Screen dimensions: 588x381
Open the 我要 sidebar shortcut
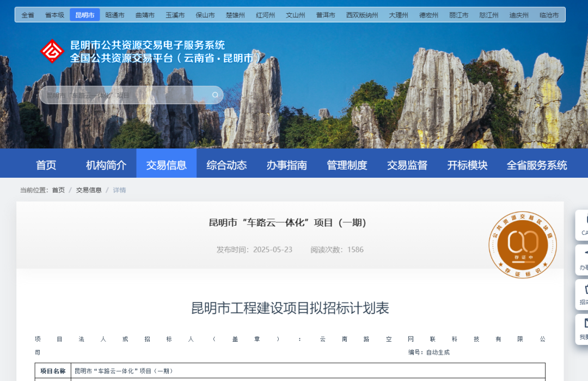583,329
